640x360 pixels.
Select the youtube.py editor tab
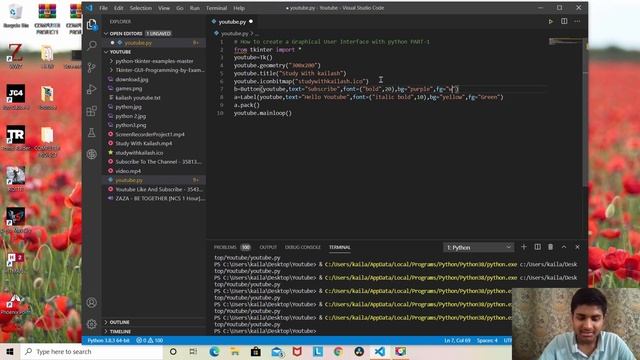tap(232, 22)
